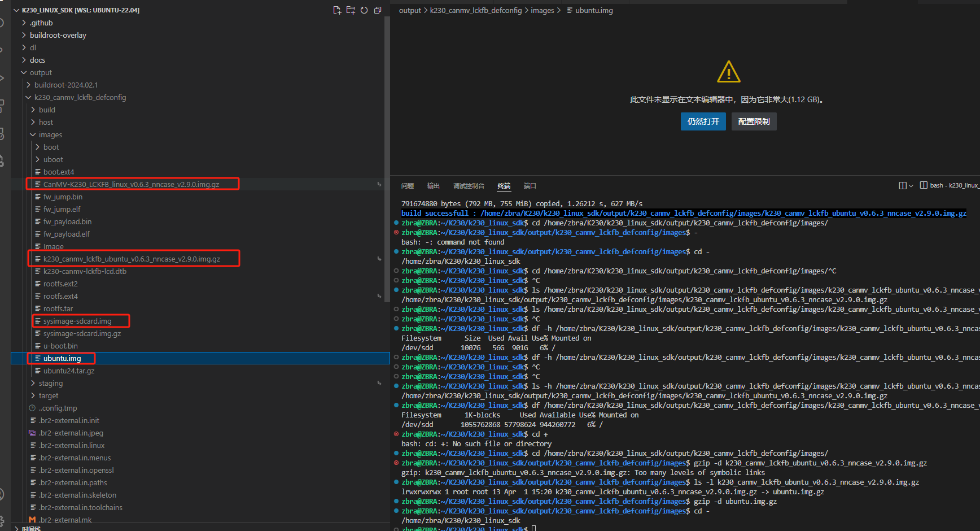Select the sysimage-sdcard.img file
The width and height of the screenshot is (980, 531).
tap(77, 321)
